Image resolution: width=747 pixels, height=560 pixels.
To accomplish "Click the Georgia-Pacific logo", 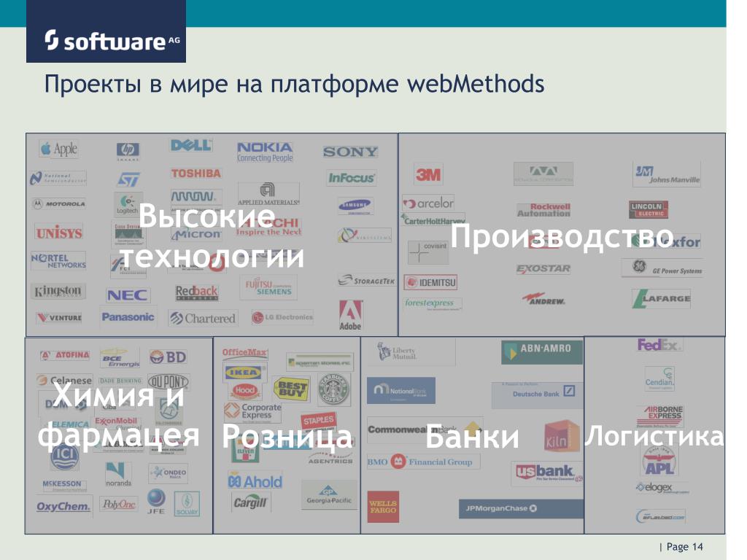I will [329, 495].
